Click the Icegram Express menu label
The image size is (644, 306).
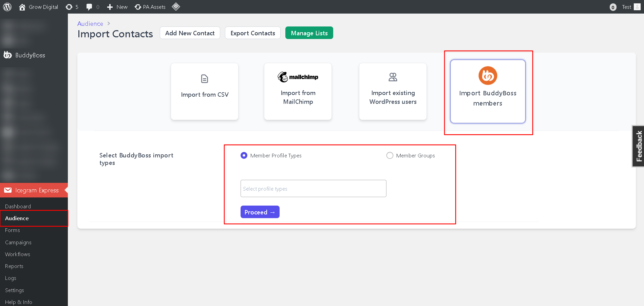pos(37,190)
